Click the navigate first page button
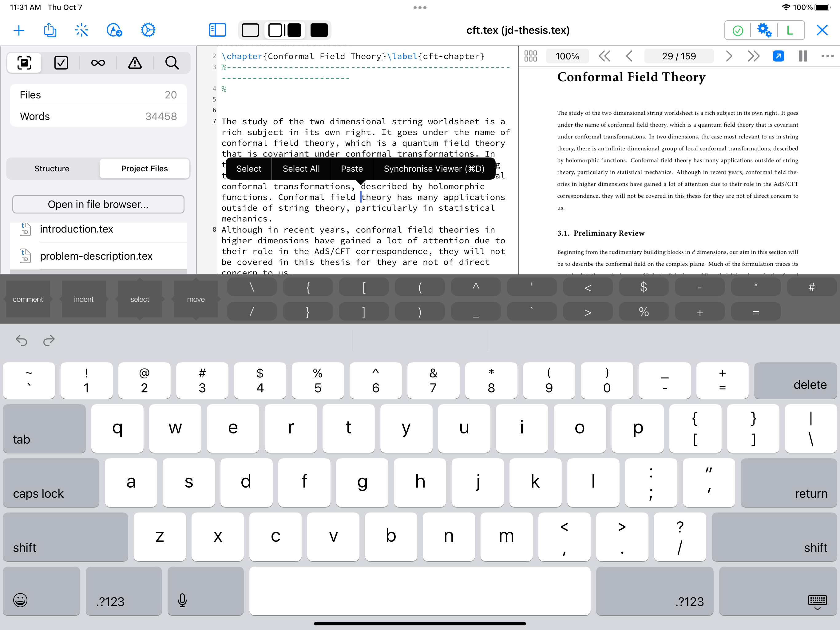The width and height of the screenshot is (840, 630). [x=603, y=56]
